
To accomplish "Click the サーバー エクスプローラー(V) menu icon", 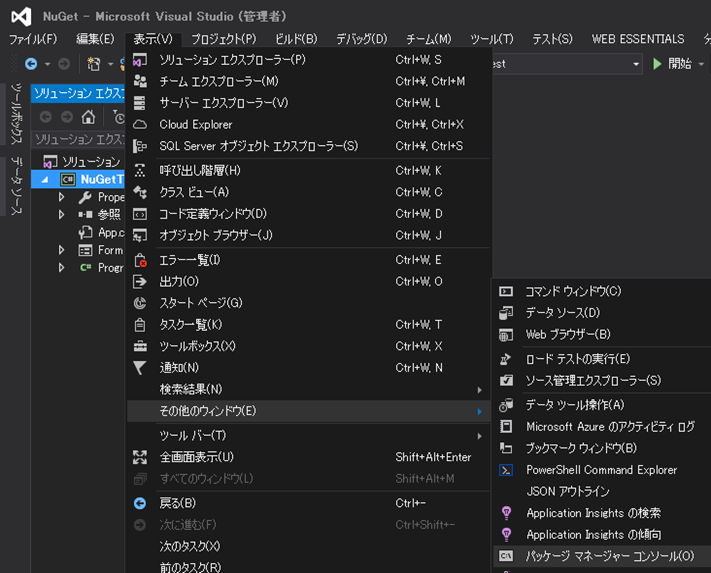I will tap(140, 103).
